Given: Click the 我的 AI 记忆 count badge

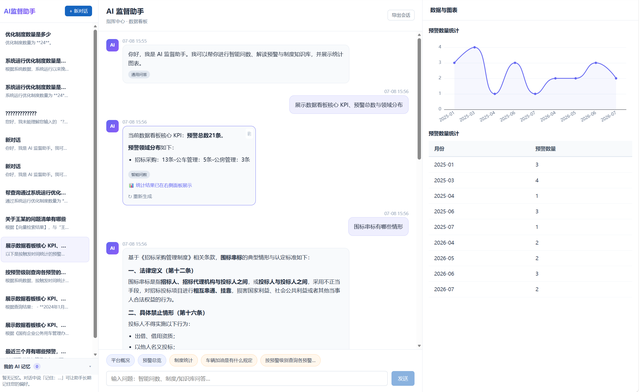Looking at the screenshot, I should (37, 367).
